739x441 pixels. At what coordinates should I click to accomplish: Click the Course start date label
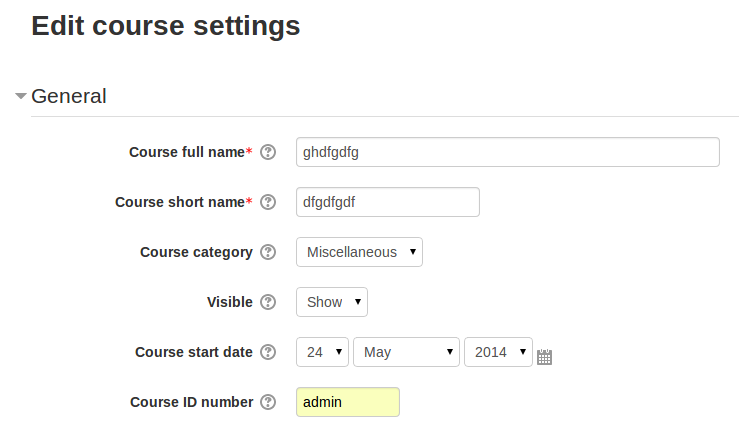tap(194, 352)
